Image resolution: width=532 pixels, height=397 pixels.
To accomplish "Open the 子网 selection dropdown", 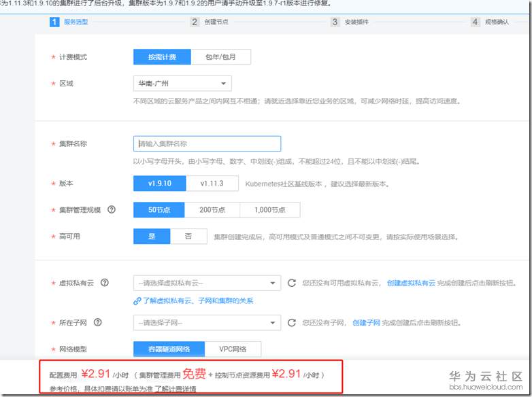I will (x=207, y=323).
